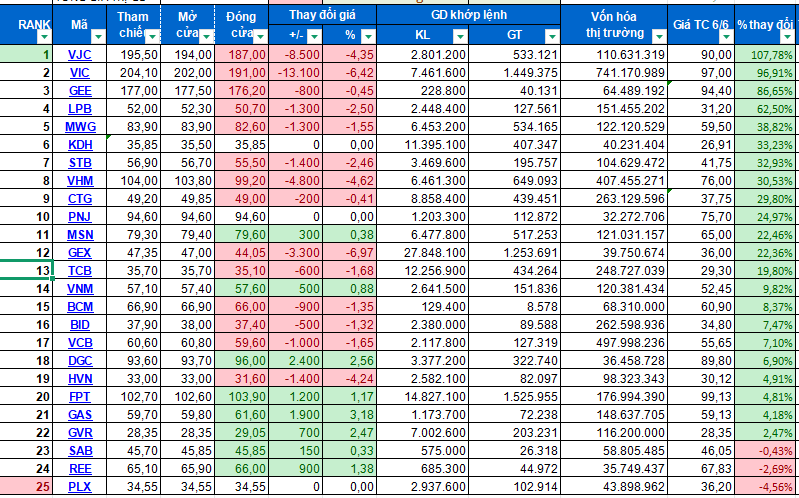Open the MWG ticker link

point(81,126)
